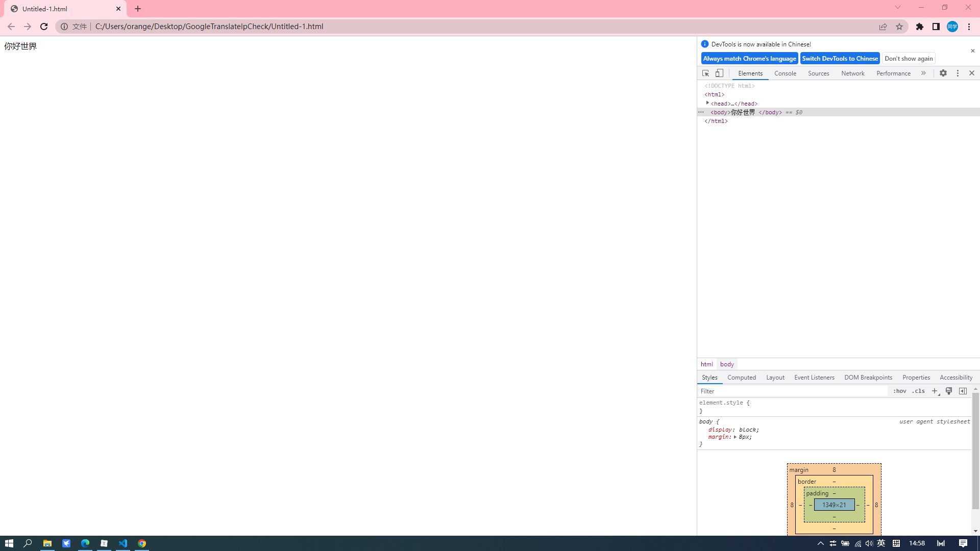Enable Switch DevTools to Chinese
The width and height of the screenshot is (980, 551).
tap(840, 58)
